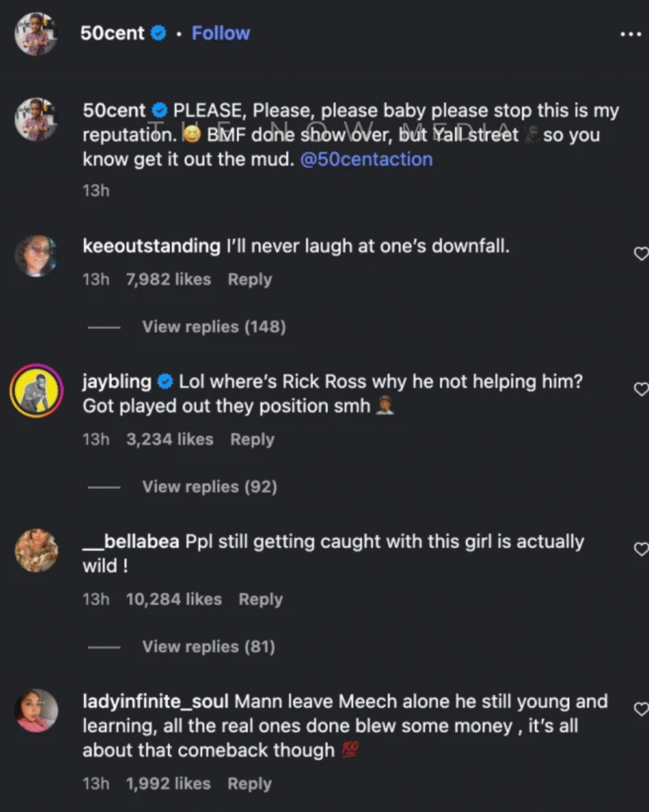Reply to keeoutstanding's comment
Image resolution: width=649 pixels, height=812 pixels.
click(x=250, y=279)
